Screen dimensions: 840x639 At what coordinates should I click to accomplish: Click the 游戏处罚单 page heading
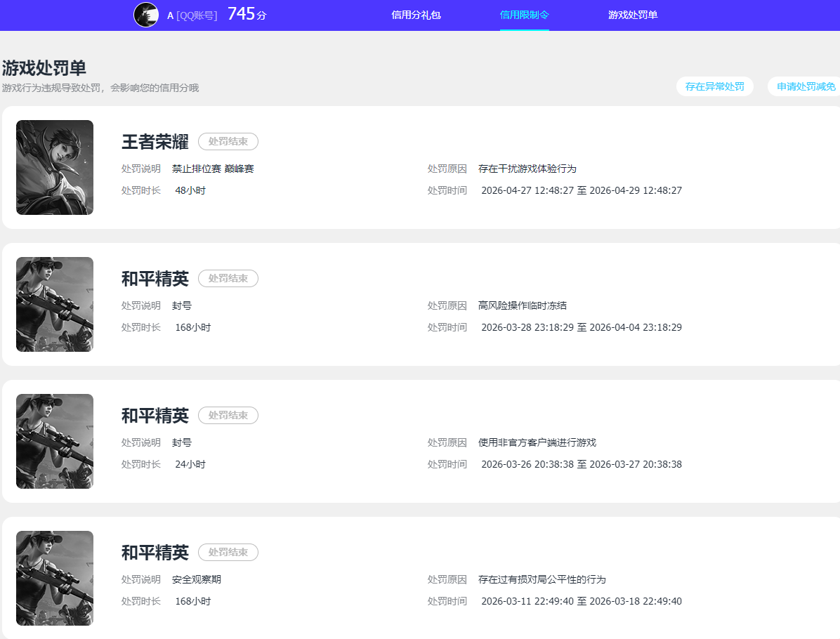44,68
